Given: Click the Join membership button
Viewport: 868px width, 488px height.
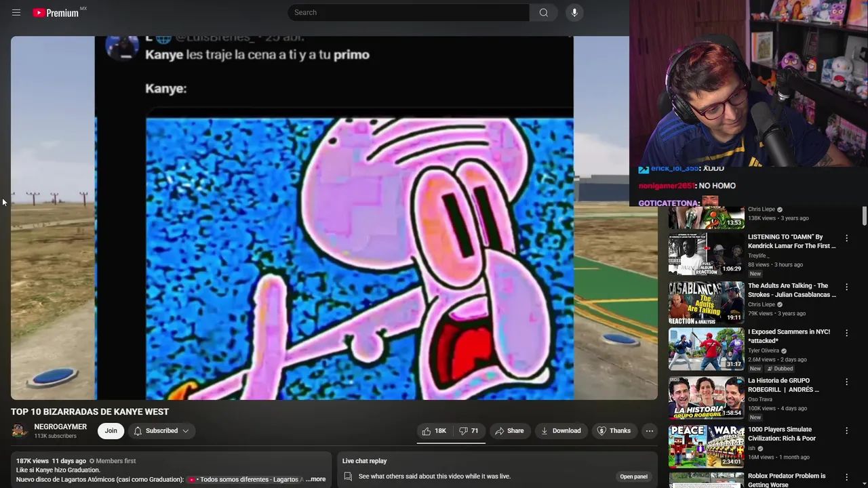Looking at the screenshot, I should click(111, 430).
